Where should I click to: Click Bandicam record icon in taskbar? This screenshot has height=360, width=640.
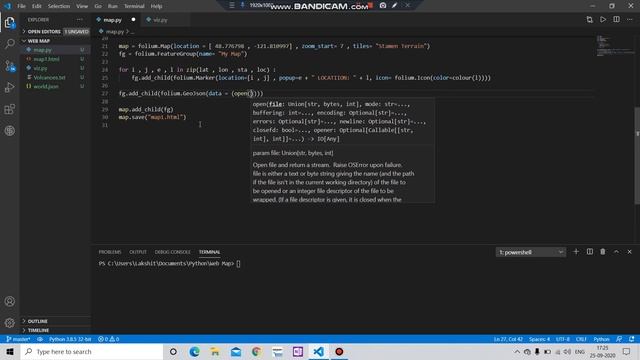point(339,352)
